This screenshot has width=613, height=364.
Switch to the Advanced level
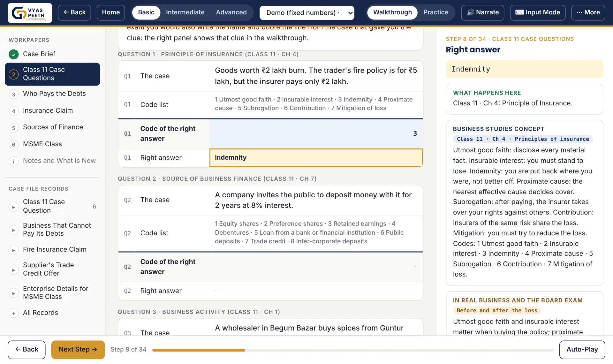pos(231,12)
